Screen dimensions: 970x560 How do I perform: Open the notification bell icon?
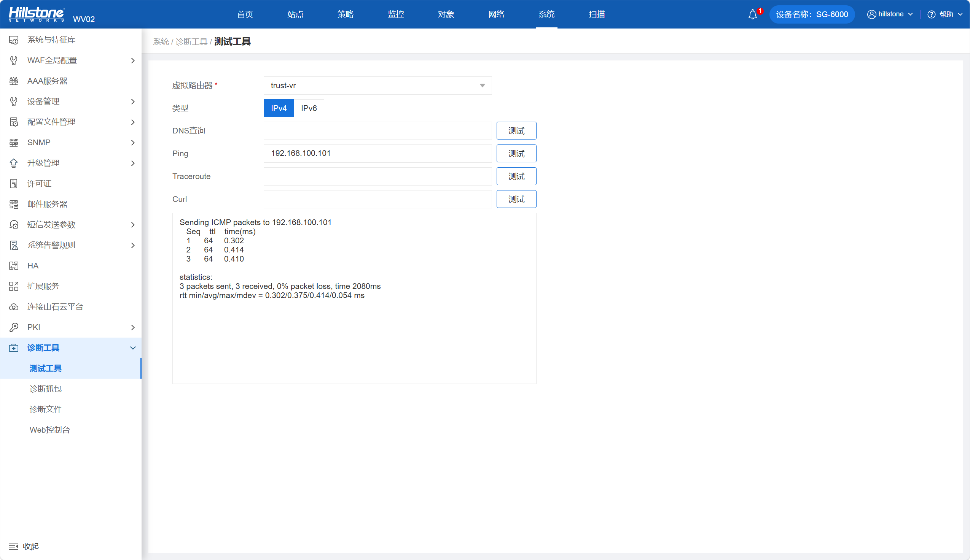(x=752, y=14)
